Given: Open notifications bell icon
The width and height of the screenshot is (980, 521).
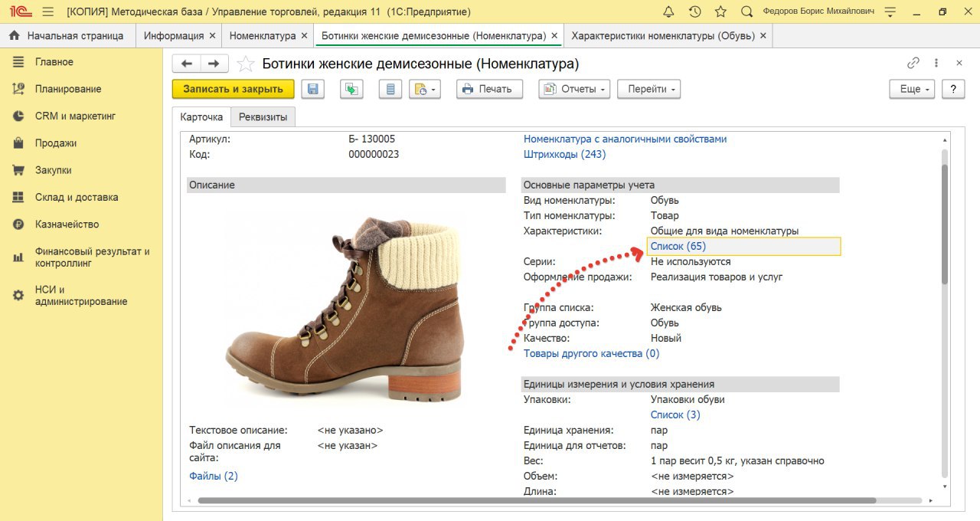Looking at the screenshot, I should [668, 11].
